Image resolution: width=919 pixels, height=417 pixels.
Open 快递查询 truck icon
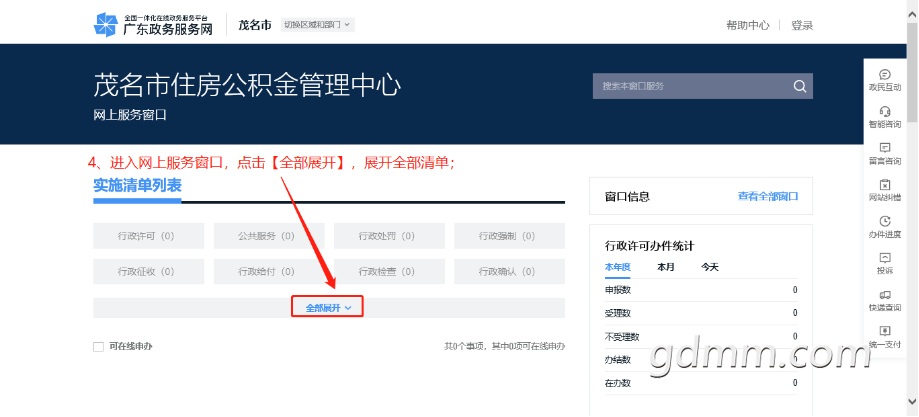click(885, 300)
